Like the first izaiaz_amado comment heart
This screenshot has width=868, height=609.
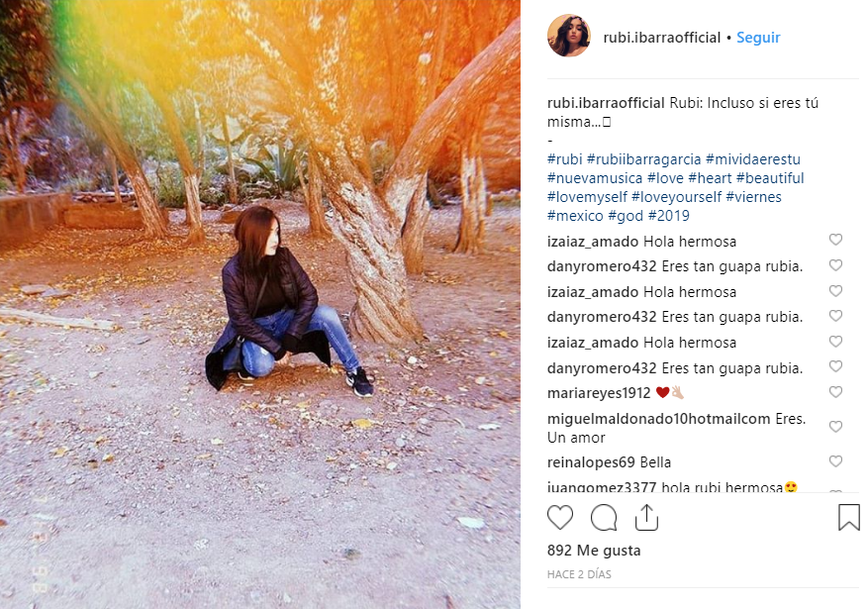point(835,240)
